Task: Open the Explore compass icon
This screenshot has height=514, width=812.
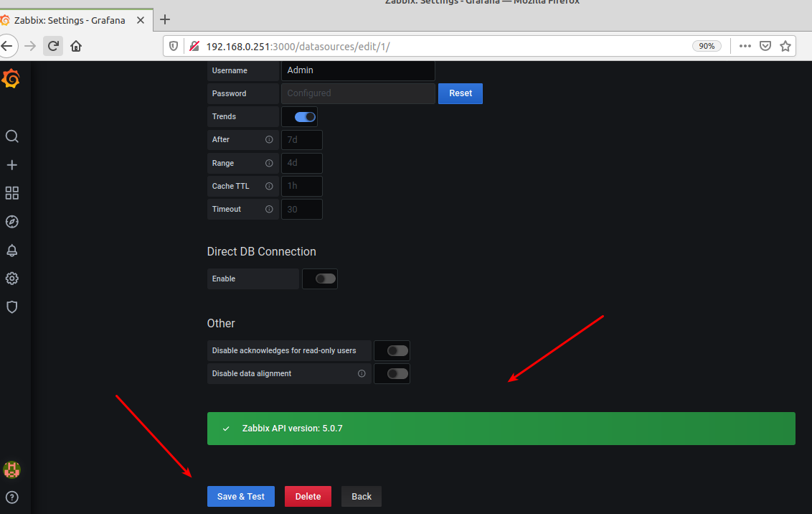Action: 11,222
